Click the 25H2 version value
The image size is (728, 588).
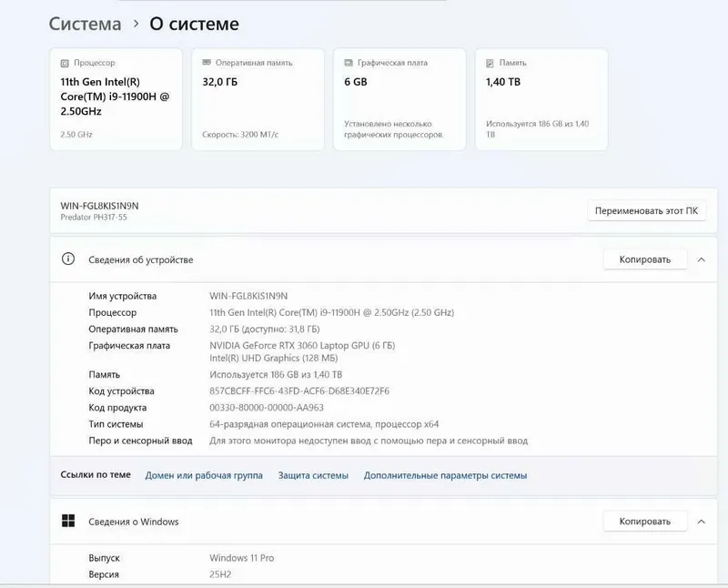coord(220,574)
